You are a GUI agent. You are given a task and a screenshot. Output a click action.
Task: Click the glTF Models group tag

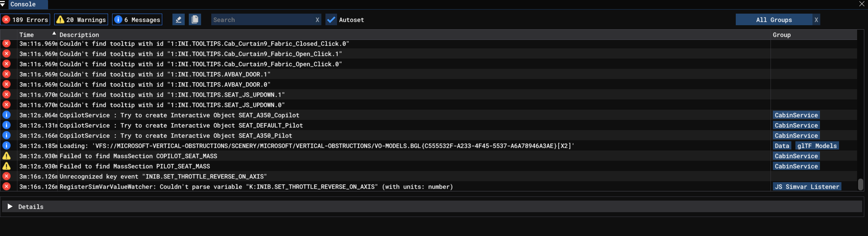tap(817, 146)
